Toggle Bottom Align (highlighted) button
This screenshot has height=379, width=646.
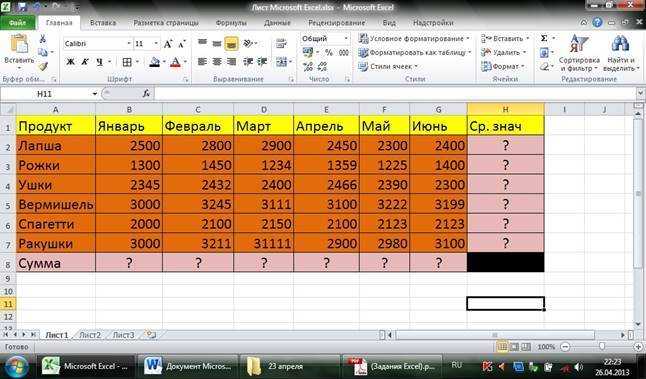click(x=232, y=43)
